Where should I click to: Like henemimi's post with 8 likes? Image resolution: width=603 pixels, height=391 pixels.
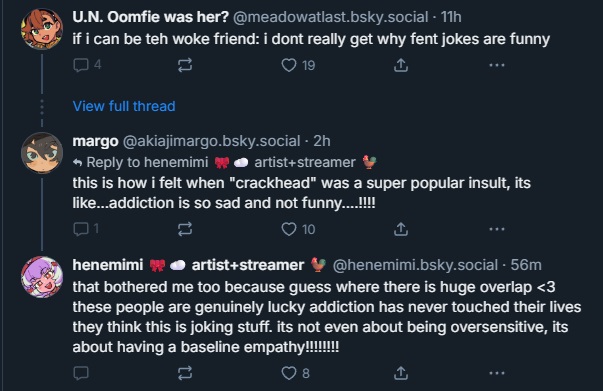click(295, 373)
